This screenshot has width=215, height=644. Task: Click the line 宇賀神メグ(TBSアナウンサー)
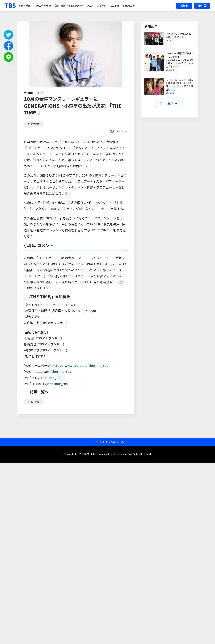(45, 350)
